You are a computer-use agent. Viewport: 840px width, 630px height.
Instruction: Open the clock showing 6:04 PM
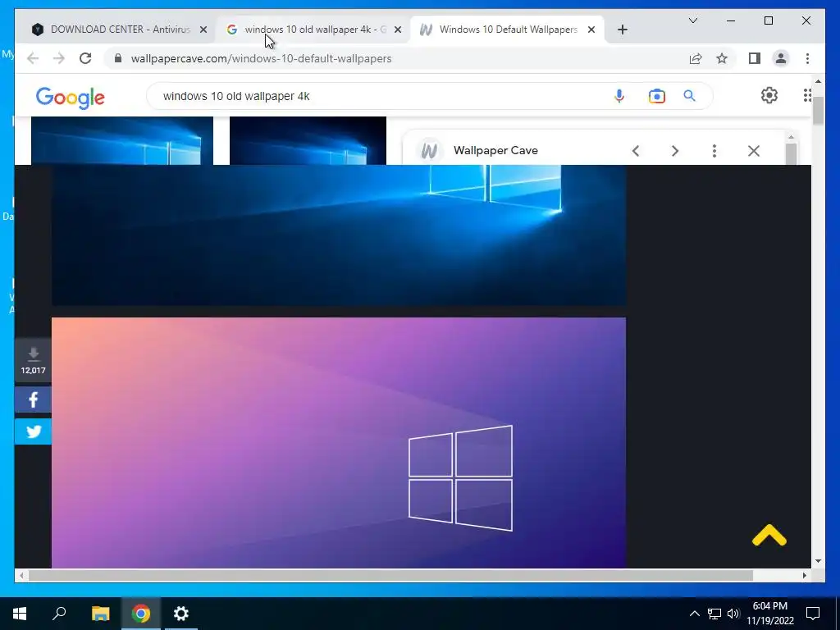pos(770,614)
